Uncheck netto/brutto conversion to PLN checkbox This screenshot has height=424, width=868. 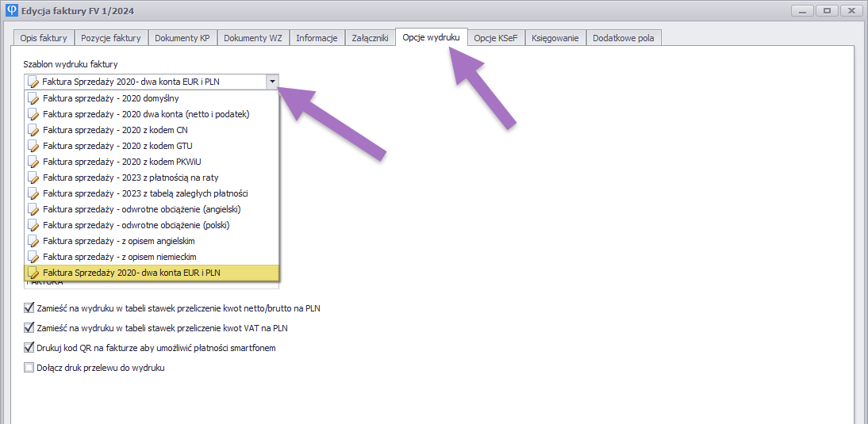[x=29, y=308]
